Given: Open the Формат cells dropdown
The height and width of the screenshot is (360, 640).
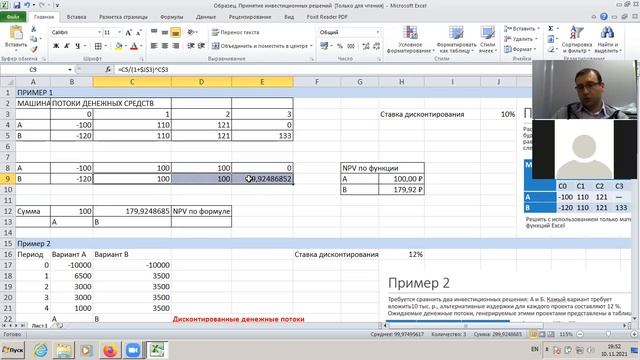Looking at the screenshot, I should [520, 49].
